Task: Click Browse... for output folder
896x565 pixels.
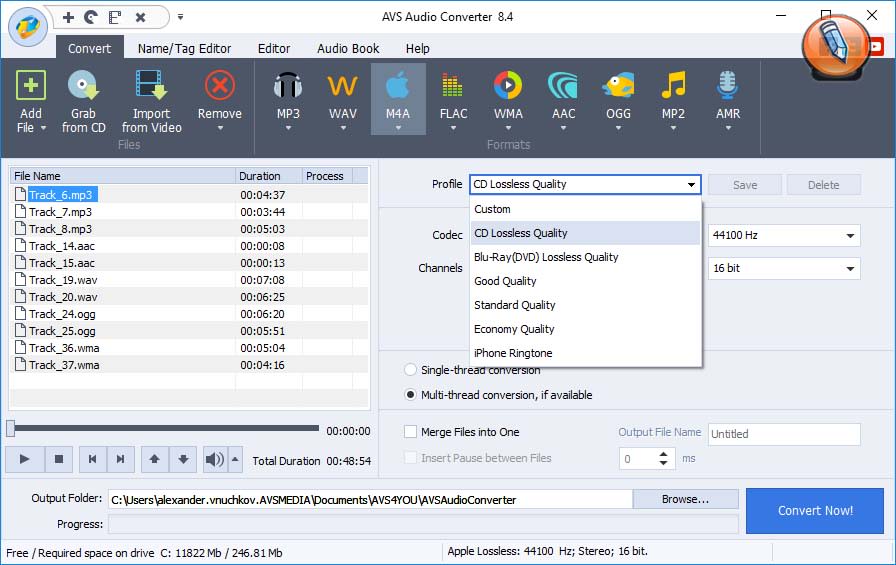Action: [x=685, y=499]
